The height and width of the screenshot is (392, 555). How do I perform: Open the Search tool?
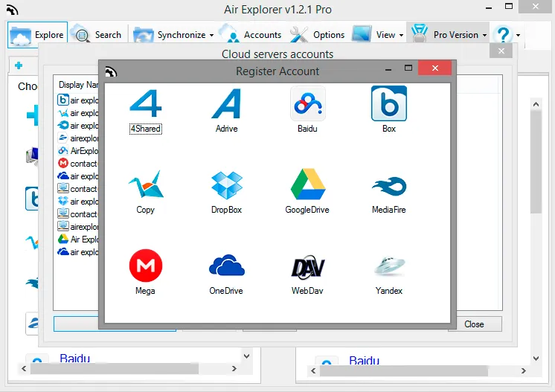pos(96,35)
